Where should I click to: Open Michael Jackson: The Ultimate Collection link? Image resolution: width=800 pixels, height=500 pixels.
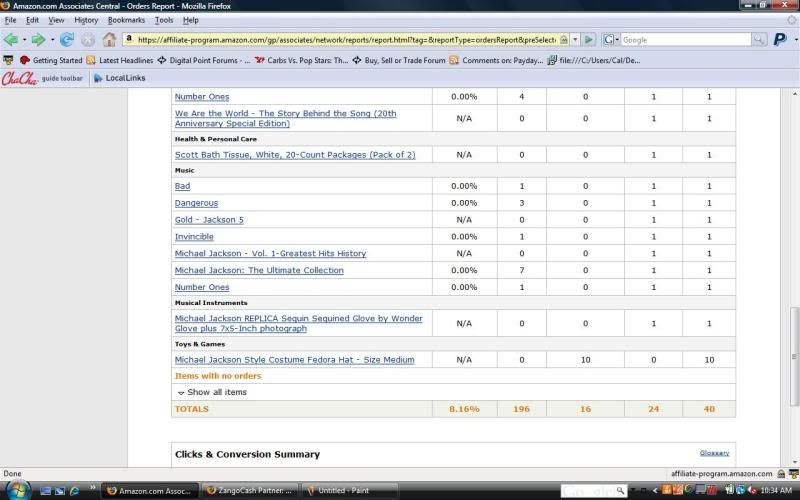[259, 270]
